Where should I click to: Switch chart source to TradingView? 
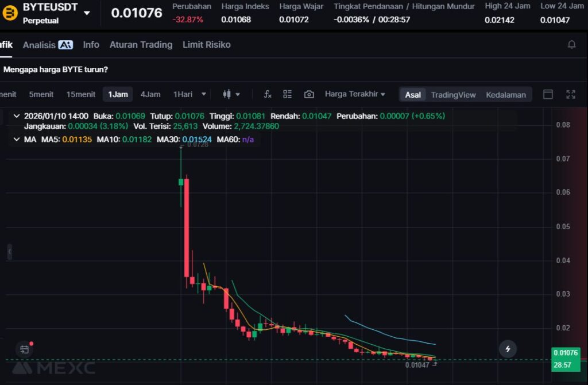point(453,95)
